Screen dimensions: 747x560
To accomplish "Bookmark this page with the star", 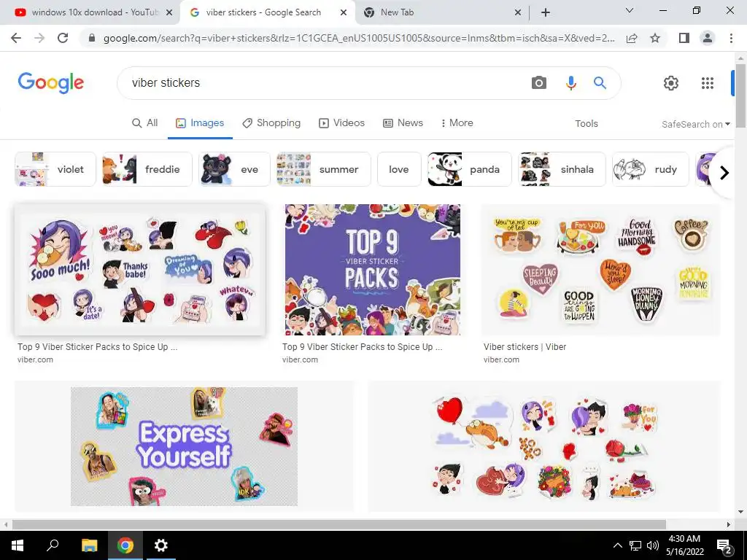I will 655,38.
